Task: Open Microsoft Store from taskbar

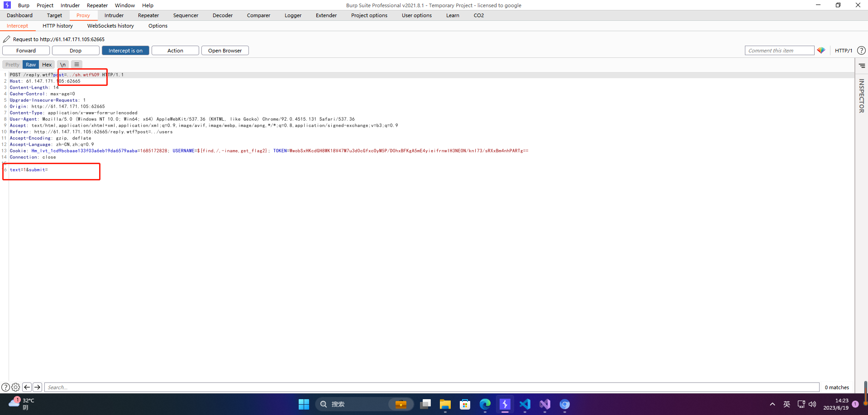Action: coord(465,404)
